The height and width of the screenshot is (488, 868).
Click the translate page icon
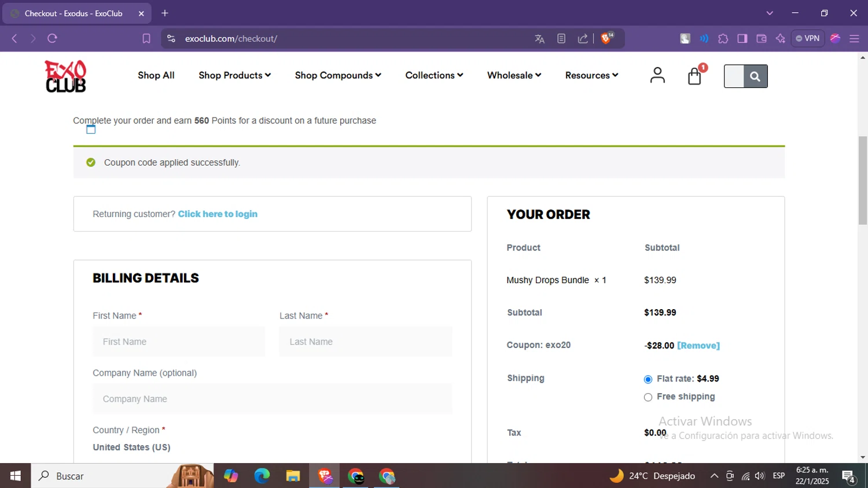click(x=539, y=39)
